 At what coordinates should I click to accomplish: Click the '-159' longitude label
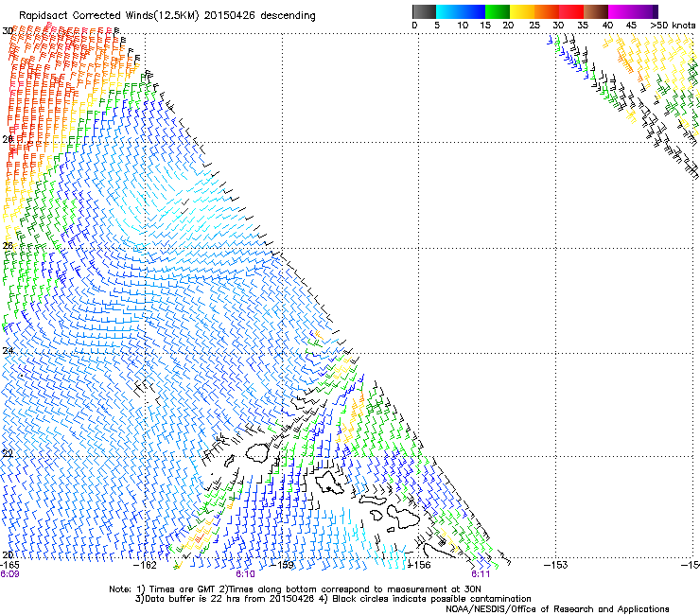point(283,565)
